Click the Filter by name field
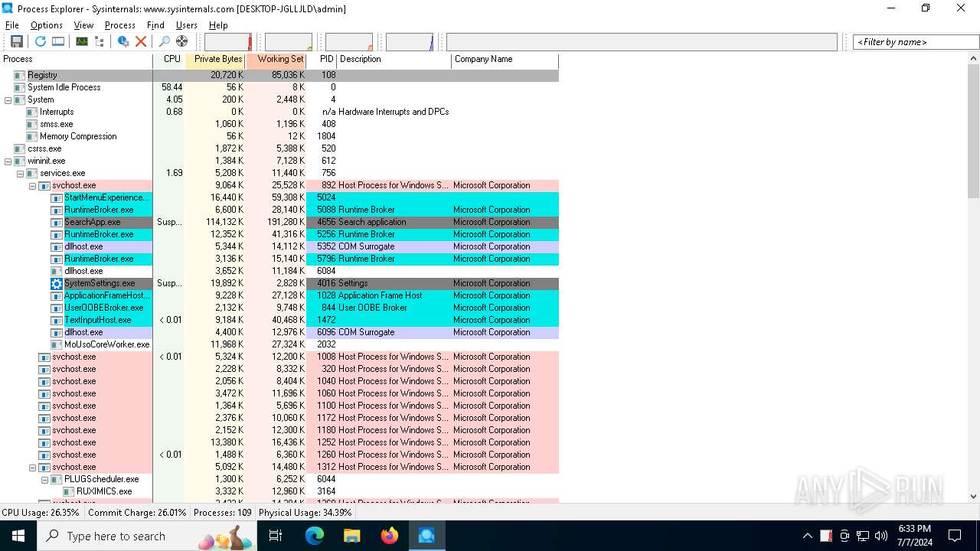980x551 pixels. point(916,42)
